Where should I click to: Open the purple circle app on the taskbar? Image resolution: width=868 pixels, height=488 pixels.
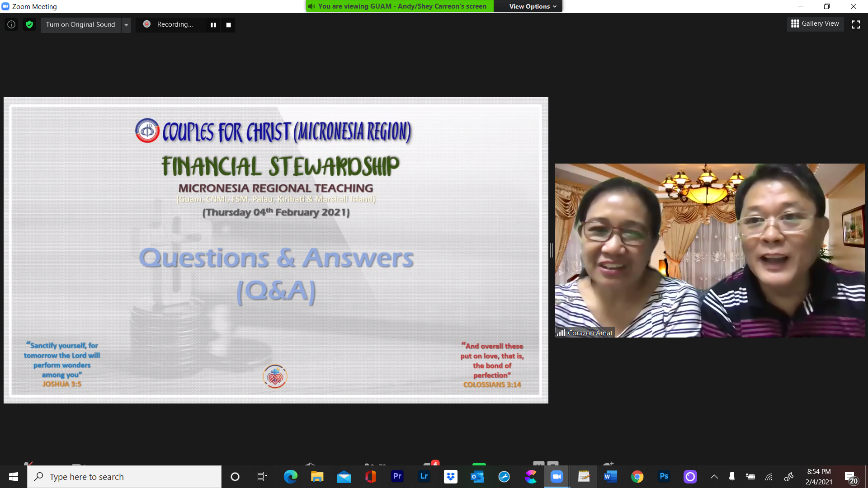pyautogui.click(x=690, y=477)
